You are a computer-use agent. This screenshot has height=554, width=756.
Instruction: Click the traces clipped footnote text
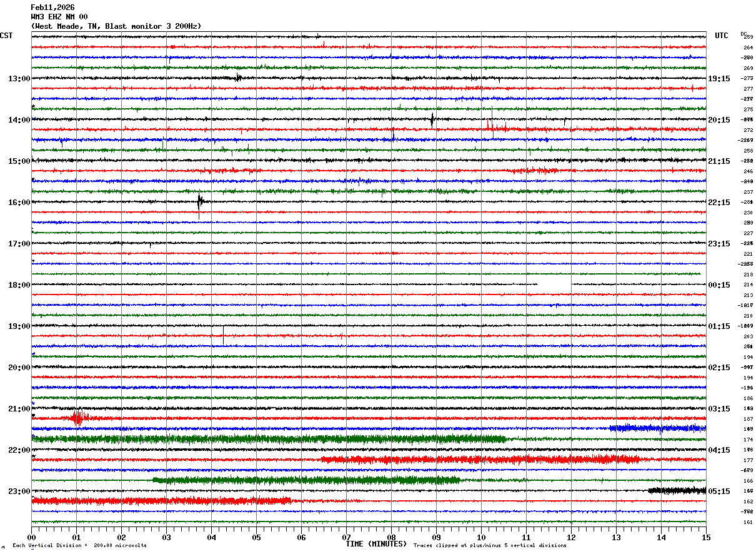click(490, 545)
